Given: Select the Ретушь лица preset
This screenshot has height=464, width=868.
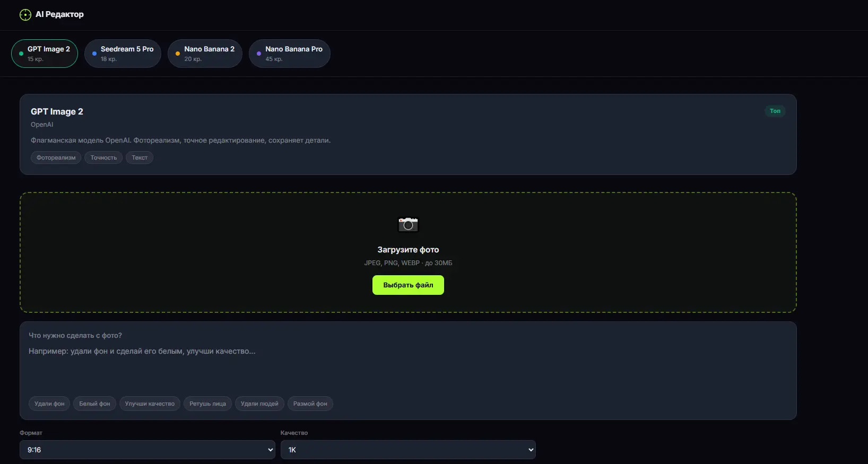Looking at the screenshot, I should (x=207, y=404).
